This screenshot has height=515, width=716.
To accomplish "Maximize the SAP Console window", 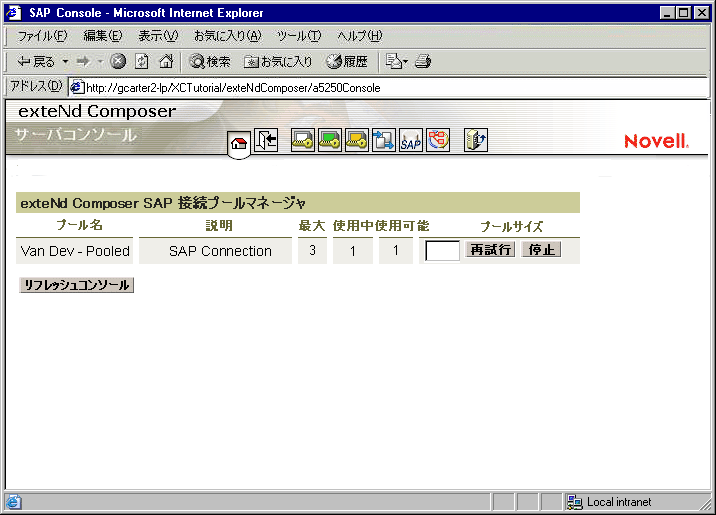I will [684, 13].
